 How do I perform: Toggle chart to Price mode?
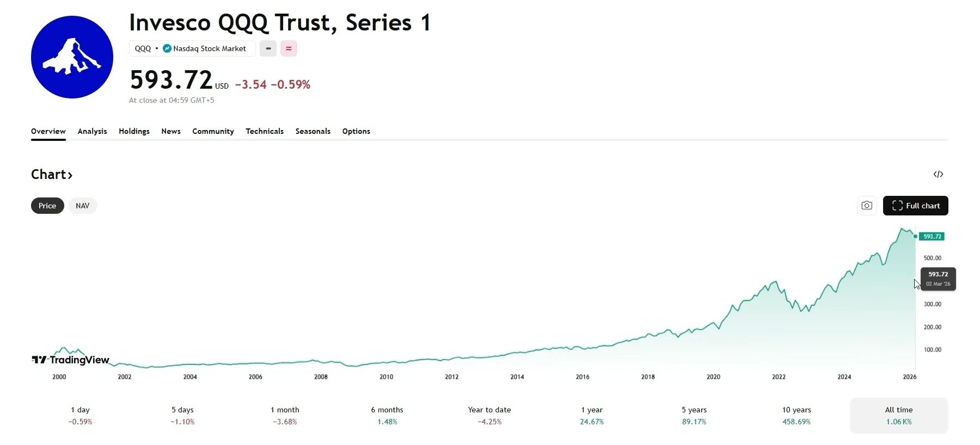[47, 206]
